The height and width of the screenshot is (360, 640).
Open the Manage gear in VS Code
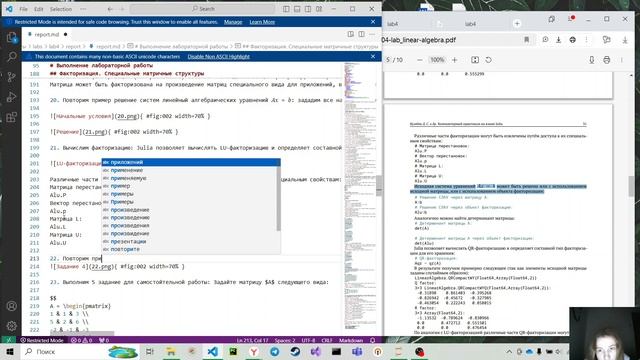click(x=11, y=326)
